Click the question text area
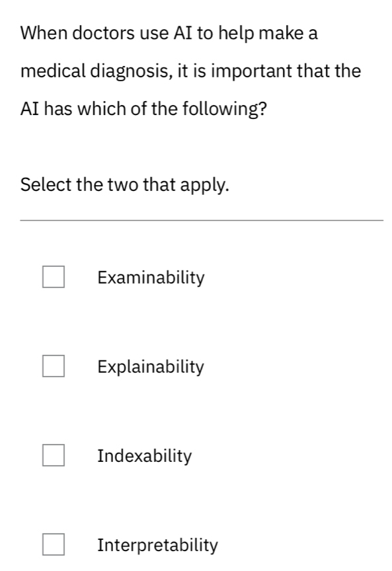This screenshot has width=392, height=571. 192,71
